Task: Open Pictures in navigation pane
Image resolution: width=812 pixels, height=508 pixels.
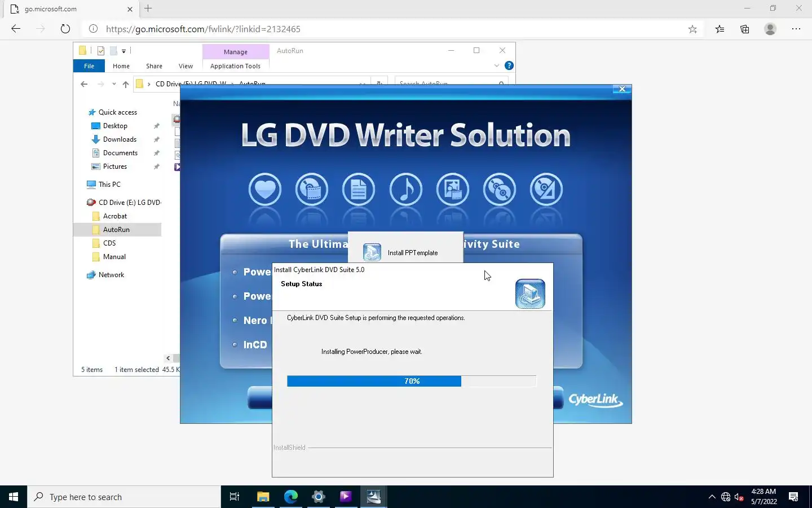Action: click(115, 167)
